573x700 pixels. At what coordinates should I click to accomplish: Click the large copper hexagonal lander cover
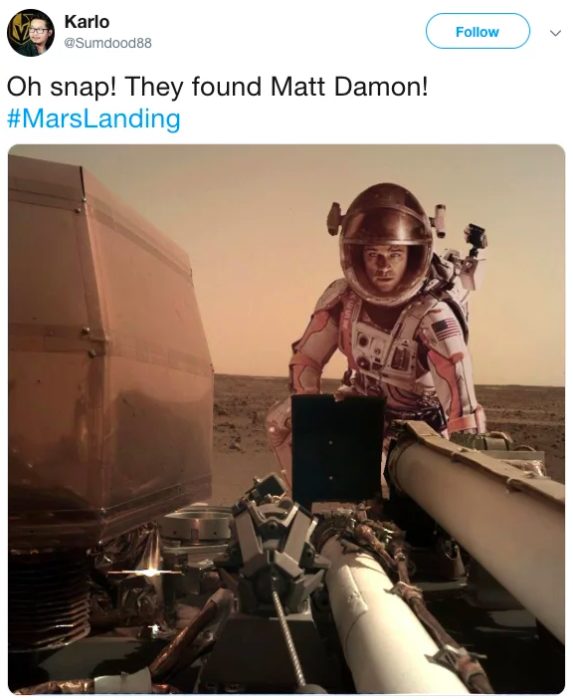coord(109,339)
